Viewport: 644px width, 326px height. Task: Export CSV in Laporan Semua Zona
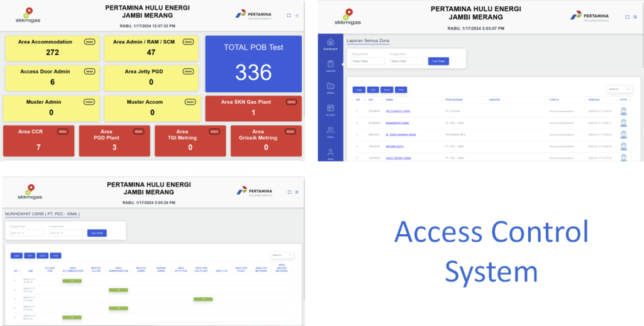coord(373,89)
